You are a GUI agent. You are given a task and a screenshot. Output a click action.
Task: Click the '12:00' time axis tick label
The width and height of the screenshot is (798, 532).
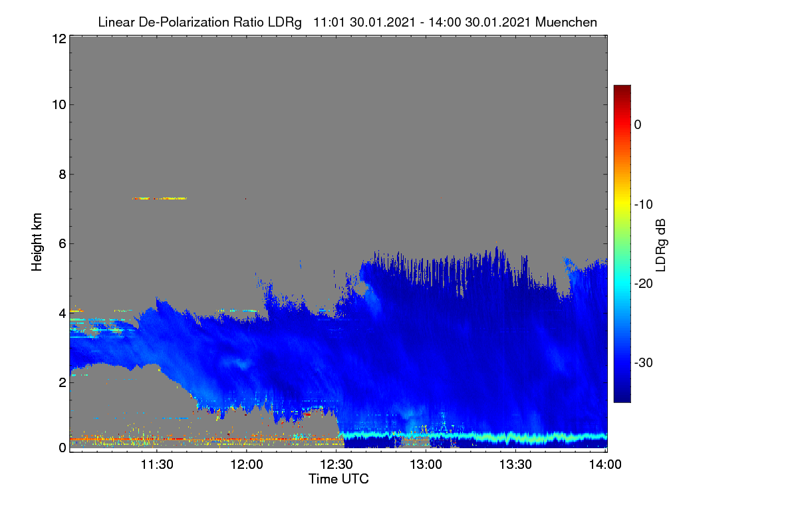[246, 465]
